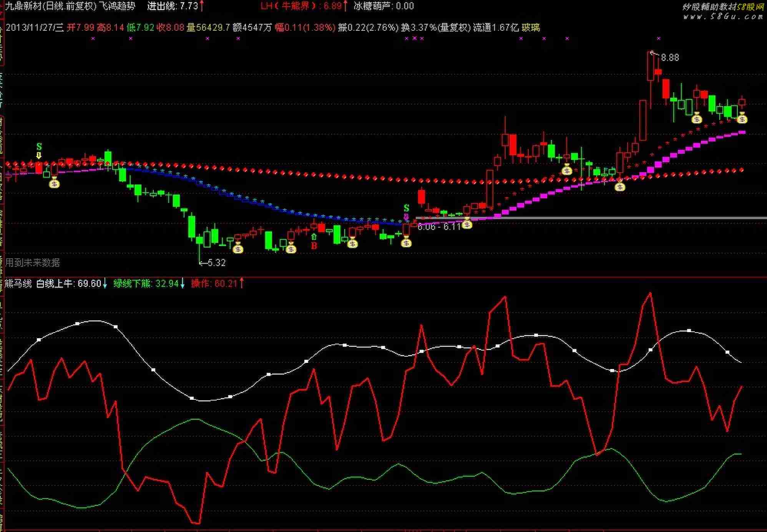Click the 白线上牛: 69.60 value

click(x=71, y=284)
